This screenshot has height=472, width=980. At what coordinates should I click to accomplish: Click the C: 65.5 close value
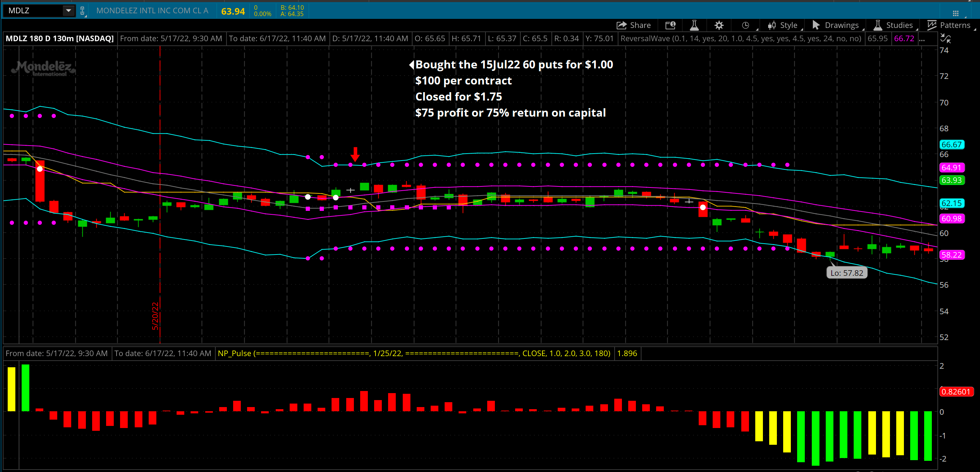click(x=535, y=38)
